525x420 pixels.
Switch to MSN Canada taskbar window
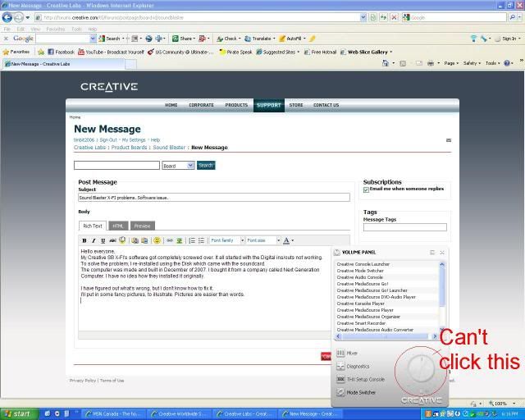pos(114,414)
